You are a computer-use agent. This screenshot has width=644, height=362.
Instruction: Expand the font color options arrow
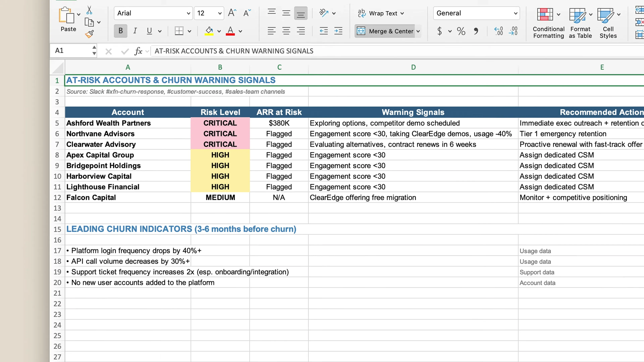tap(240, 31)
